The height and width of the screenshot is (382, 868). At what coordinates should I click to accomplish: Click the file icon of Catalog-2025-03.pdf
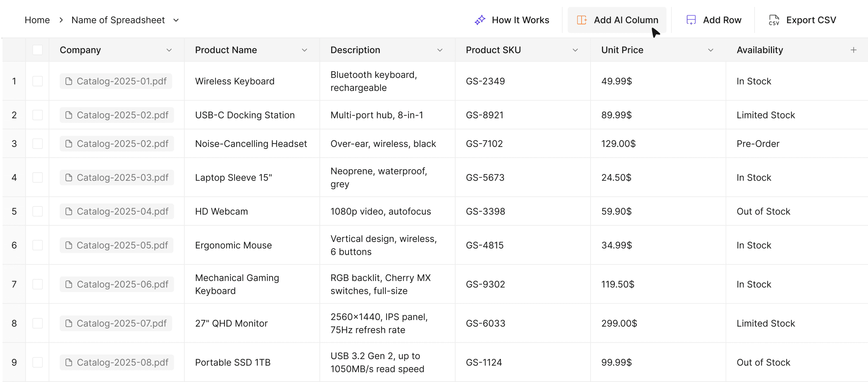tap(69, 178)
